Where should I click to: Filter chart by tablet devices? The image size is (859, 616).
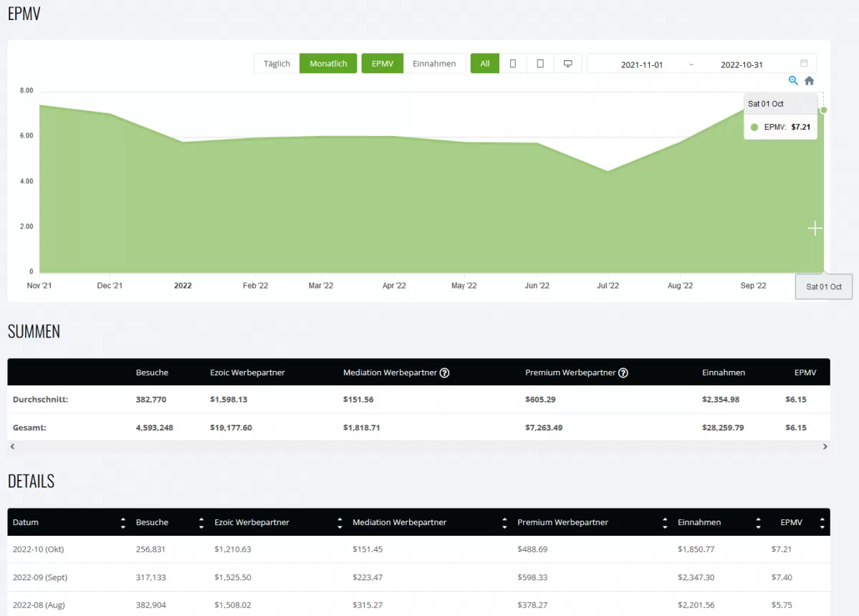(x=540, y=64)
